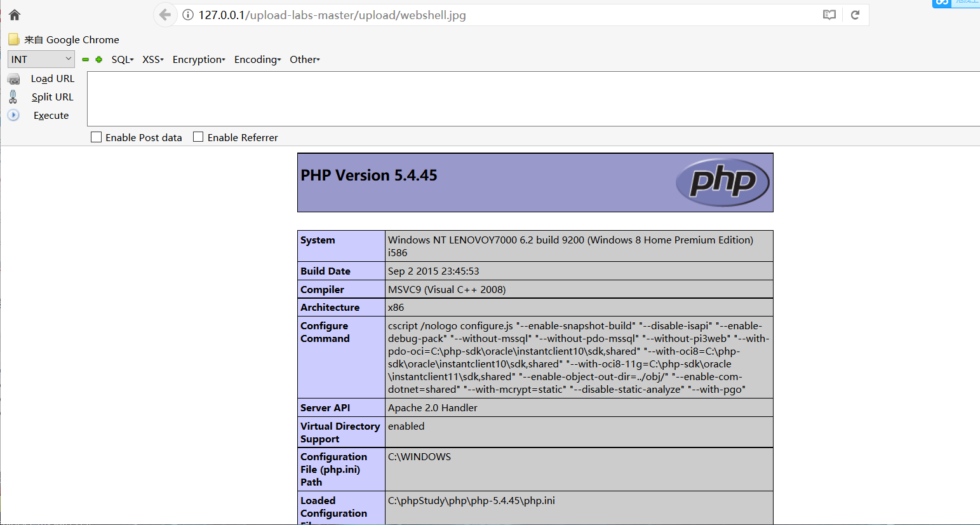Click the Architecture row label
The width and height of the screenshot is (980, 525).
[330, 308]
